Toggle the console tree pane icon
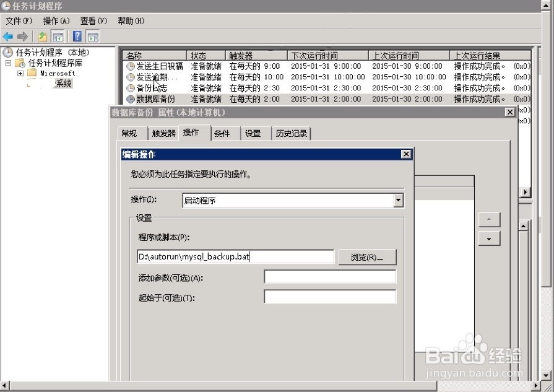 pyautogui.click(x=57, y=36)
